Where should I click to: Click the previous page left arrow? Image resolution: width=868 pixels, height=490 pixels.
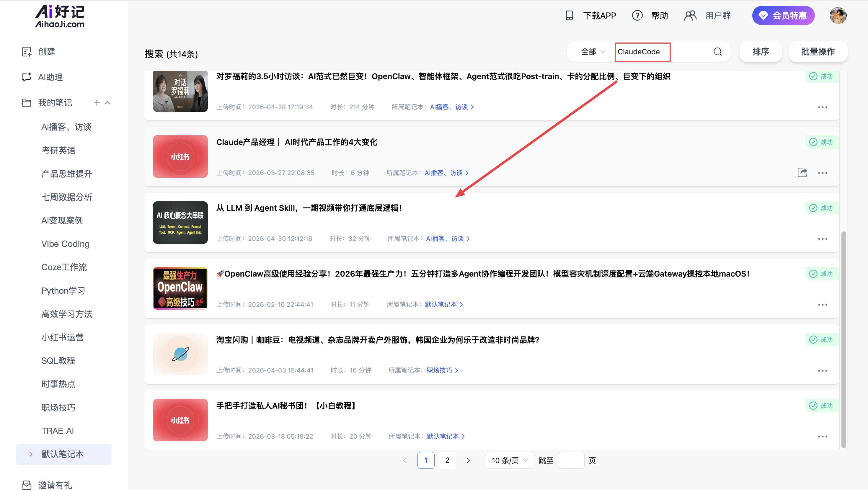(405, 460)
